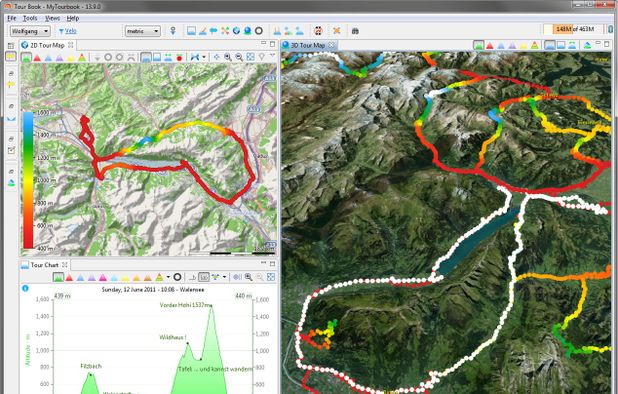The height and width of the screenshot is (394, 618).
Task: Open the tour chart view from main toolbar
Action: [192, 31]
